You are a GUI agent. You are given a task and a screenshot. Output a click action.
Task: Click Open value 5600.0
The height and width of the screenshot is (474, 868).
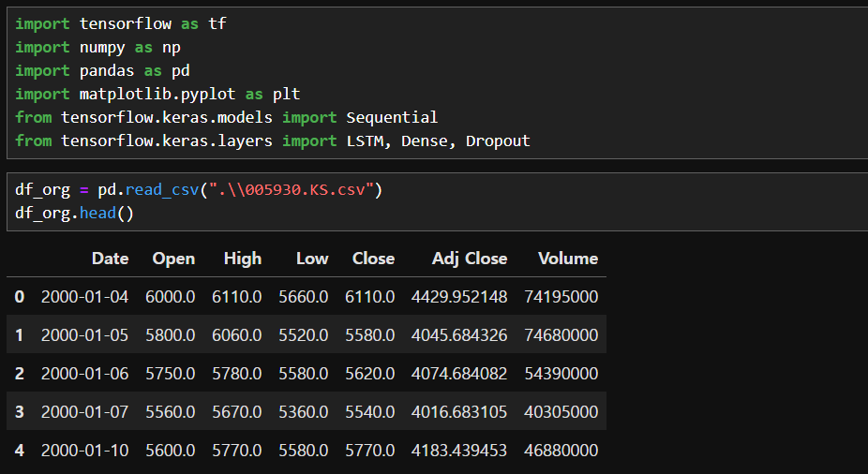(171, 451)
